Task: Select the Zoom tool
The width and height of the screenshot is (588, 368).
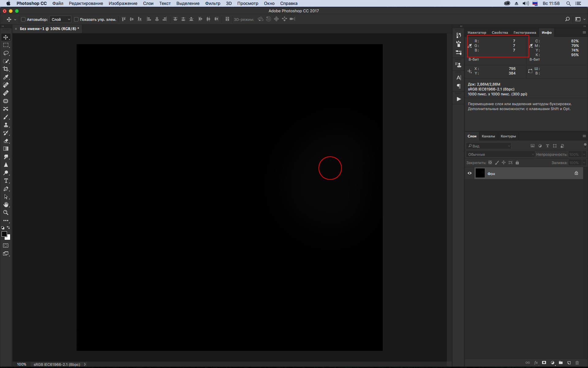Action: (6, 213)
